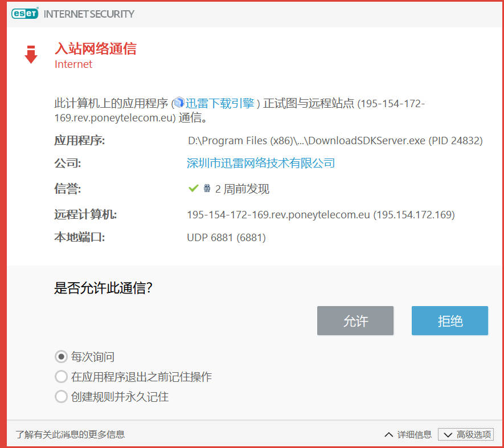504x448 pixels.
Task: Click the ESET logo icon
Action: [24, 13]
